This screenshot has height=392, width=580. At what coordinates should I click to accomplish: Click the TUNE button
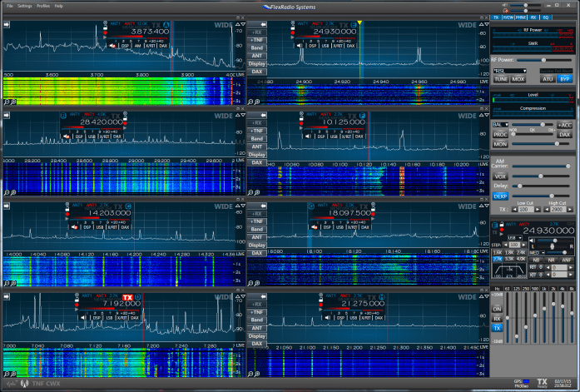(501, 79)
